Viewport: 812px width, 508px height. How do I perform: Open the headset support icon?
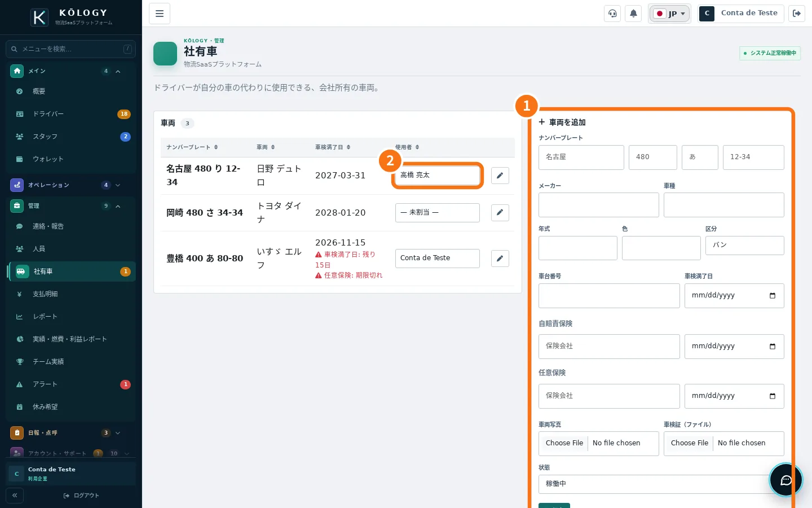click(612, 14)
